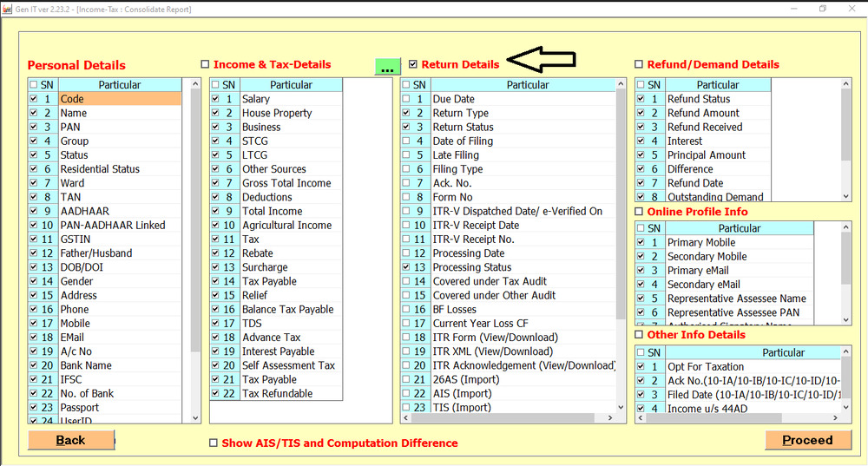Viewport: 868px width, 466px height.
Task: Check the Due Date row checkbox
Action: coord(407,99)
